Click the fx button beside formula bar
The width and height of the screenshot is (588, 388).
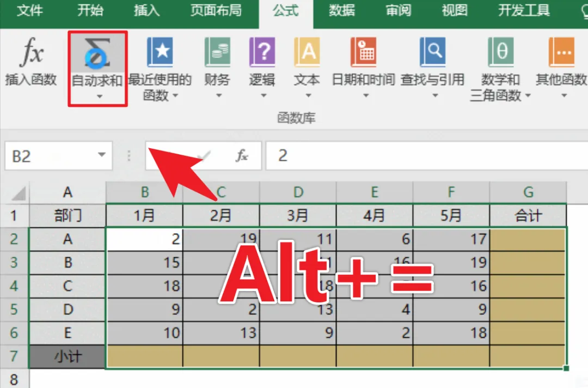[x=242, y=155]
